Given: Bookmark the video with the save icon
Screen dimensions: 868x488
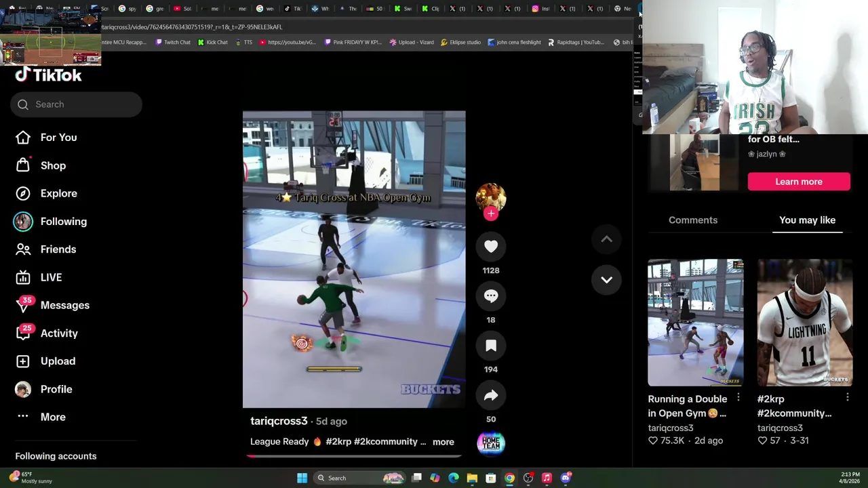Looking at the screenshot, I should pyautogui.click(x=491, y=346).
